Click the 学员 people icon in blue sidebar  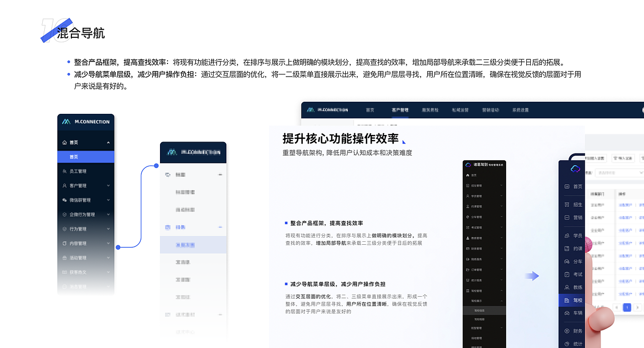(x=567, y=236)
